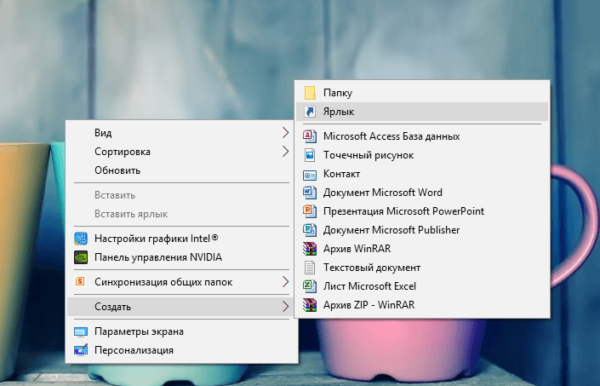Click the orange shared folder sync icon

point(80,282)
